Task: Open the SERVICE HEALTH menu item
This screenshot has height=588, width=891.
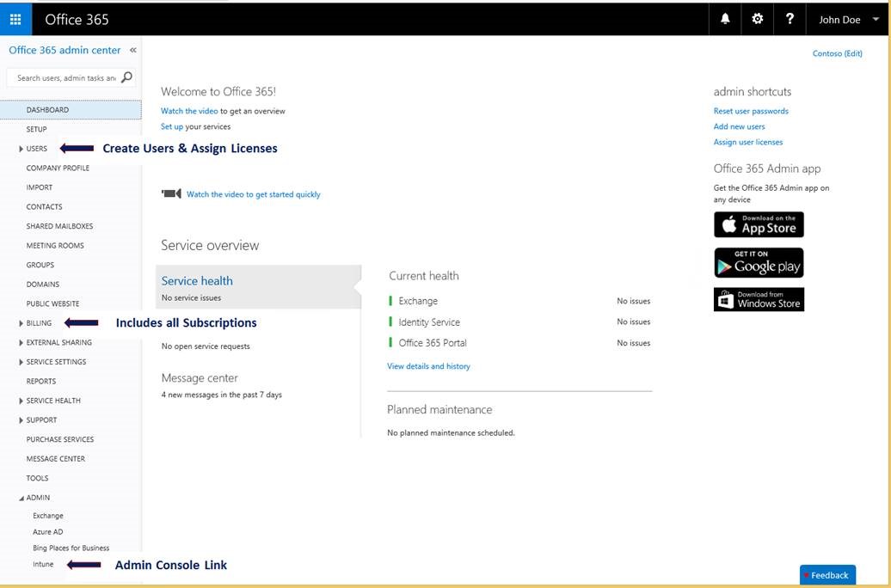Action: [52, 400]
